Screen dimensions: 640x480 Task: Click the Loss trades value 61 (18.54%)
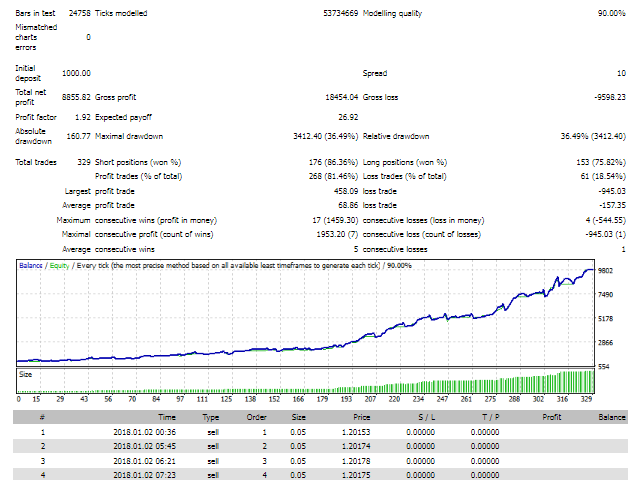tap(603, 176)
